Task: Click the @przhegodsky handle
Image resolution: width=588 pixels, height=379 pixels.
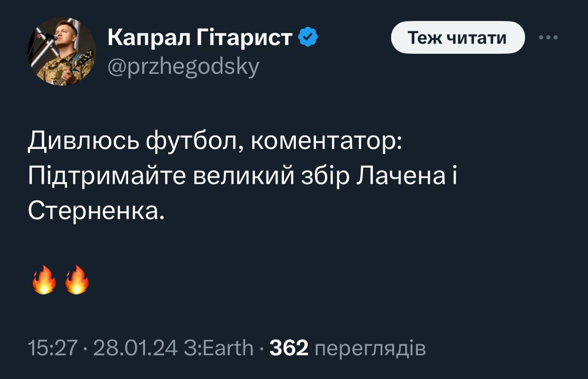Action: (x=183, y=67)
